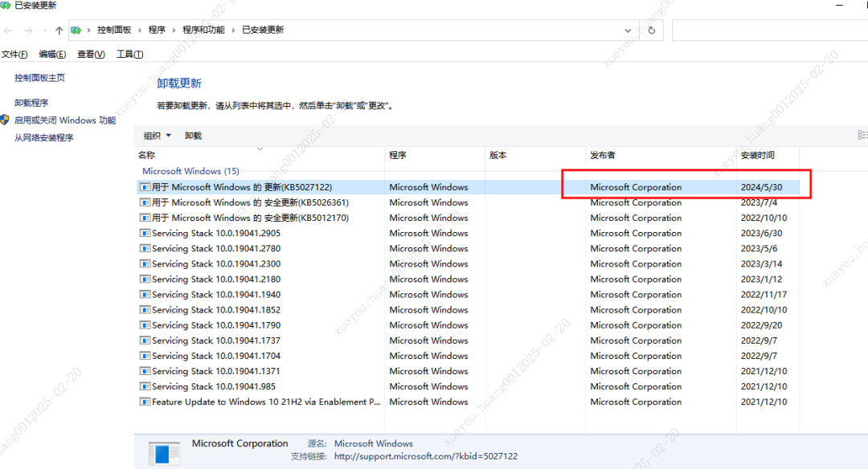This screenshot has height=469, width=868.
Task: Open the 组织 dropdown
Action: coord(158,136)
